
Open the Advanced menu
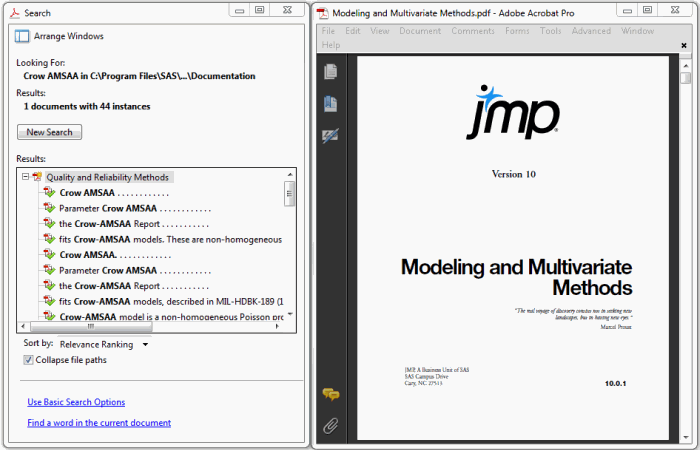click(591, 31)
